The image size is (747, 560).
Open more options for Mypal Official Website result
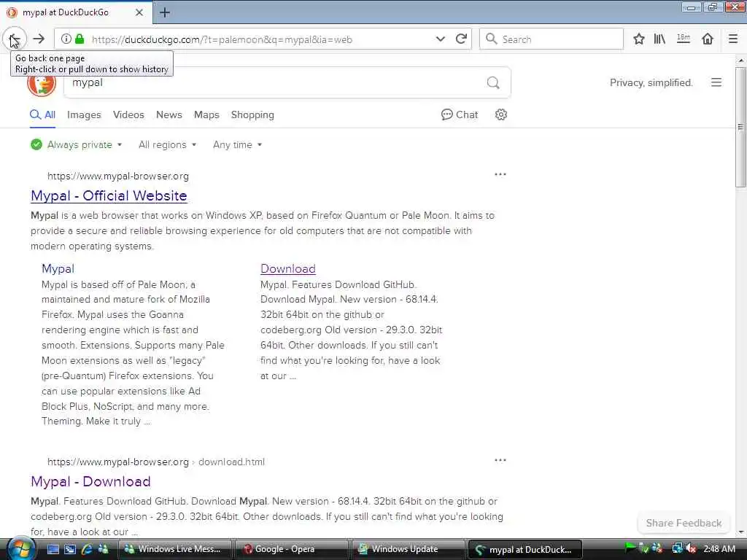tap(500, 174)
